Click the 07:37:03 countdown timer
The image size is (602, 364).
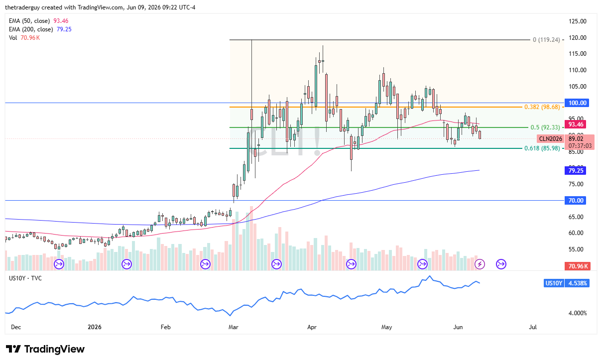pos(580,146)
